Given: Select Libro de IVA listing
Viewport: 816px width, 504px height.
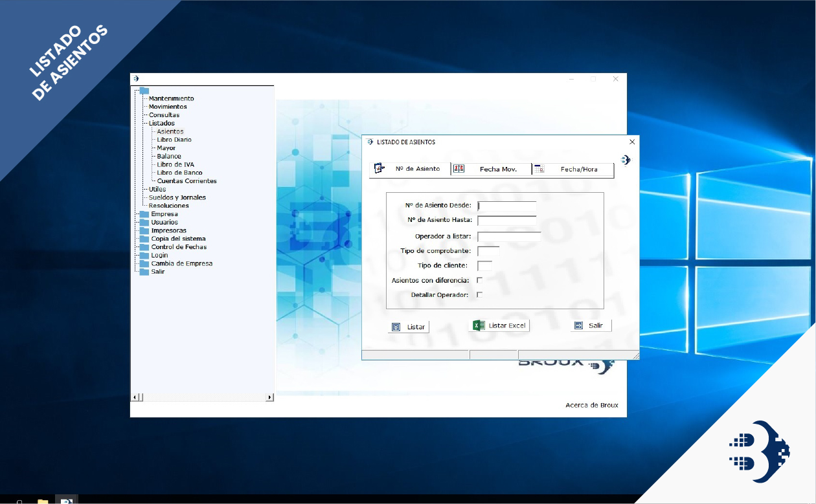Looking at the screenshot, I should click(x=176, y=164).
